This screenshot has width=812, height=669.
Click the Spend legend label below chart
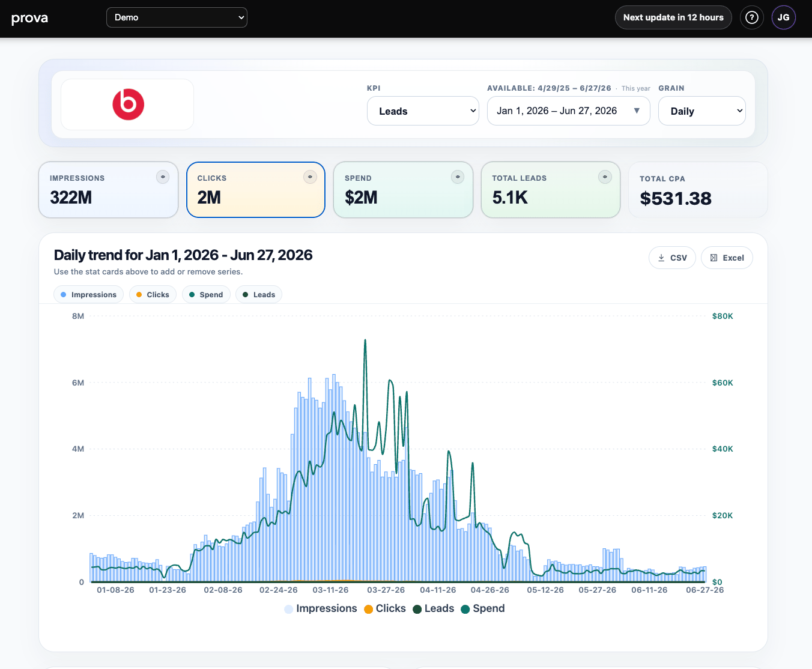(x=489, y=608)
